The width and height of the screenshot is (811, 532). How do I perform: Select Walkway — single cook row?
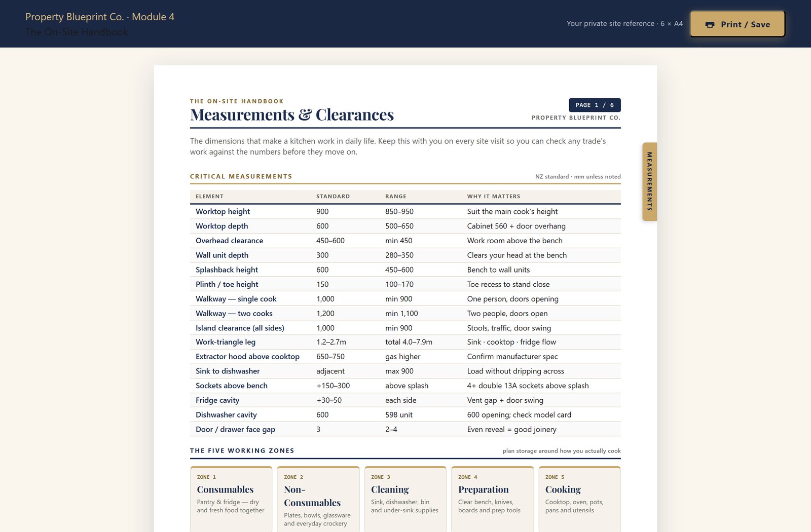pos(405,299)
